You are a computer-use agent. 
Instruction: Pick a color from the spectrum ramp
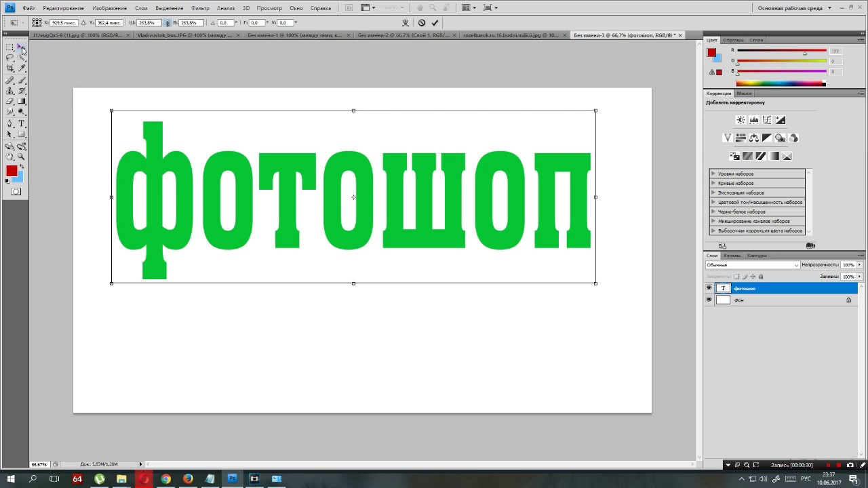point(781,84)
